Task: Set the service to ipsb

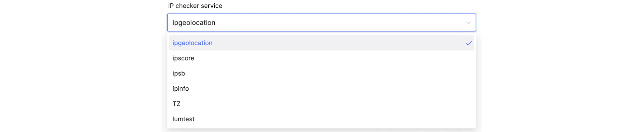Action: [x=321, y=73]
